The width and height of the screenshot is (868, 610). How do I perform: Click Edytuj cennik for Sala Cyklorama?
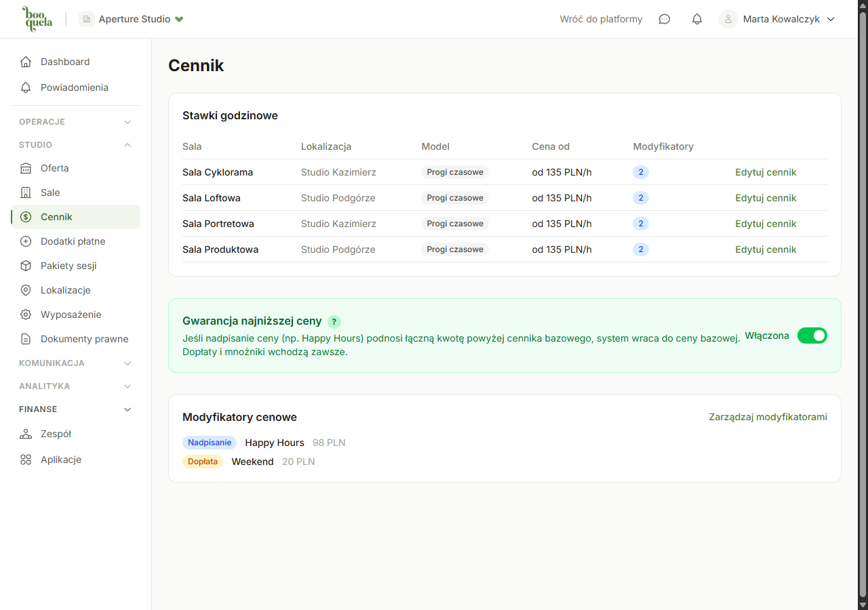[x=766, y=172]
